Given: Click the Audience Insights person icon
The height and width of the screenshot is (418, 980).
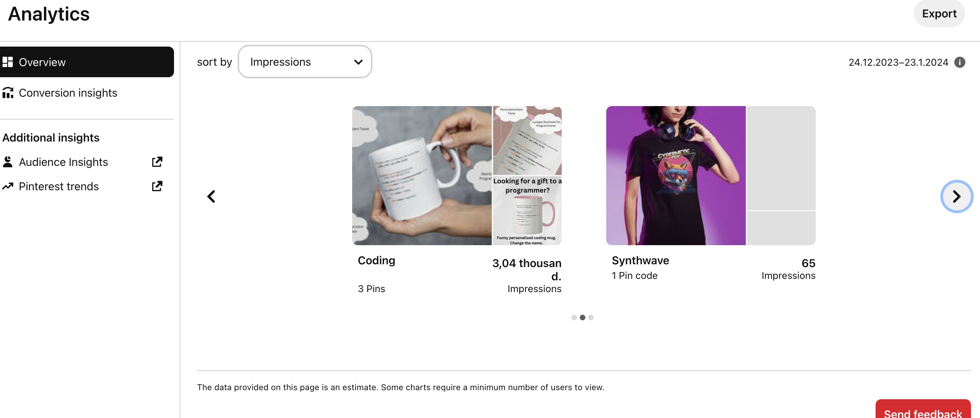Looking at the screenshot, I should pyautogui.click(x=8, y=162).
